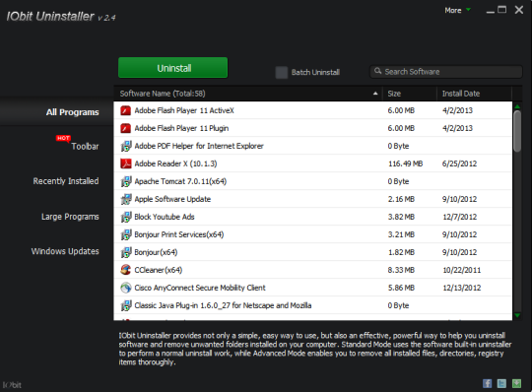Click the Cisco AnyConnect globe icon
The width and height of the screenshot is (532, 392).
pyautogui.click(x=126, y=288)
